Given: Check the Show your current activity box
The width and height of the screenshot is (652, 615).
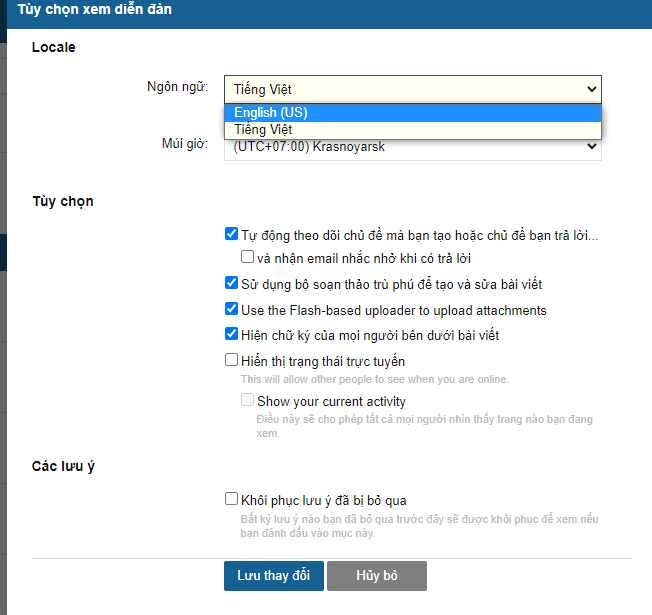Looking at the screenshot, I should (248, 400).
